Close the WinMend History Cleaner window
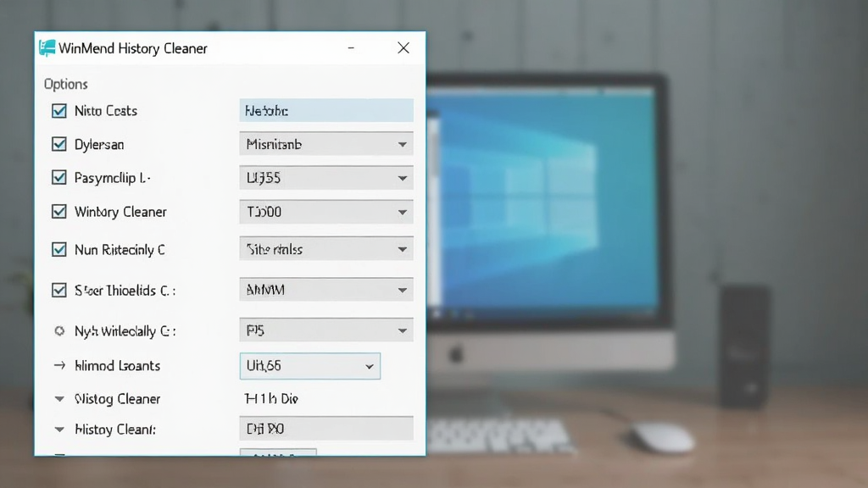The image size is (868, 488). tap(403, 48)
